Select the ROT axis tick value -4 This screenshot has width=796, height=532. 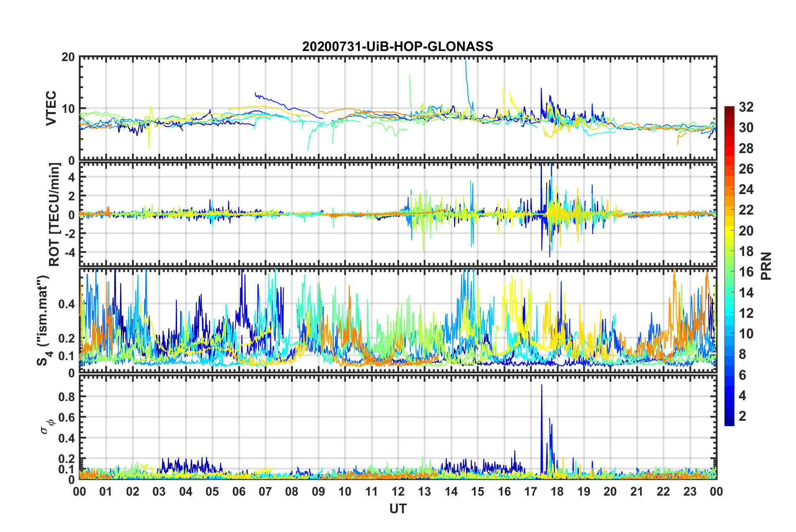click(69, 253)
